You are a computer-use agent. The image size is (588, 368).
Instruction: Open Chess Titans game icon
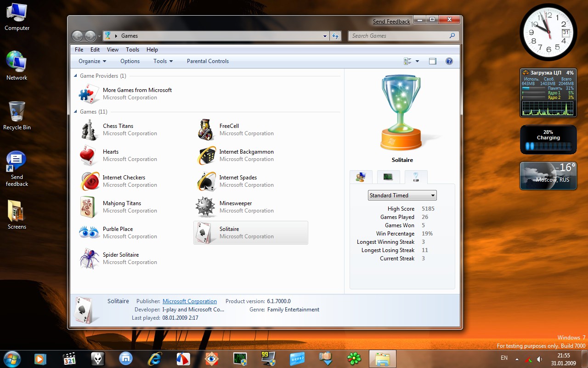coord(89,130)
